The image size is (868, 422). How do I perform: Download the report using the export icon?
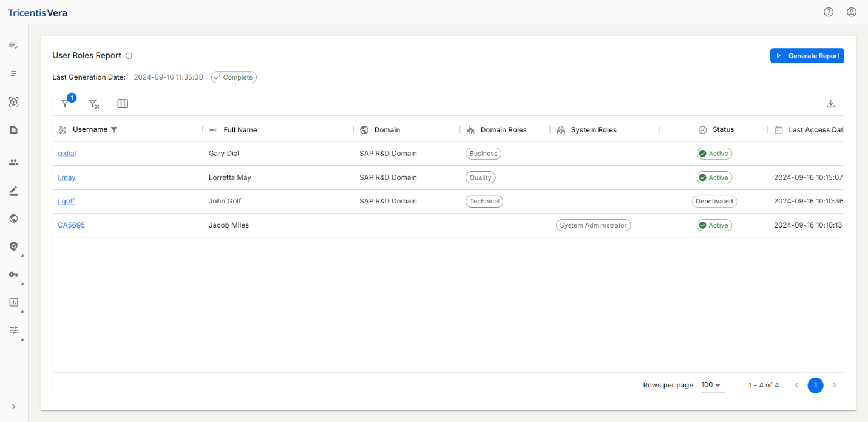[831, 104]
